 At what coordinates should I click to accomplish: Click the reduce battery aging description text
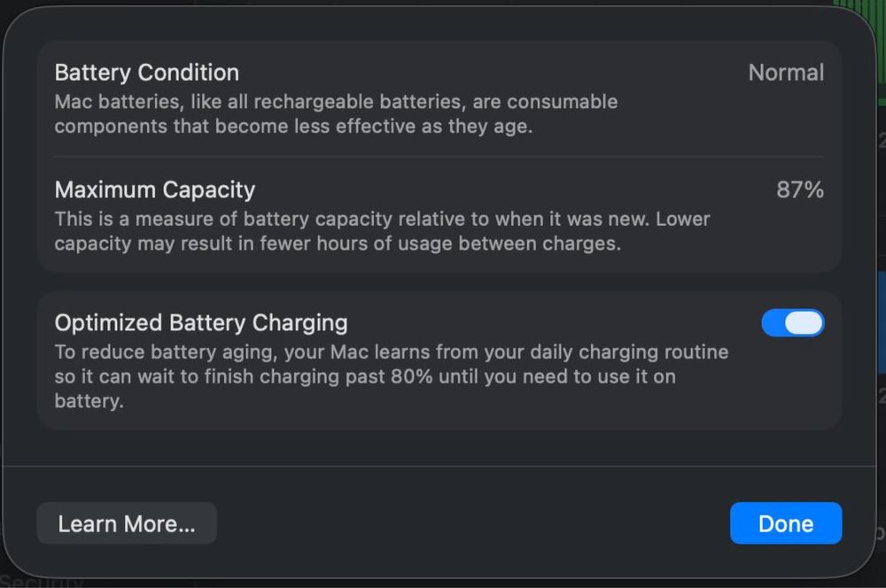tap(390, 352)
